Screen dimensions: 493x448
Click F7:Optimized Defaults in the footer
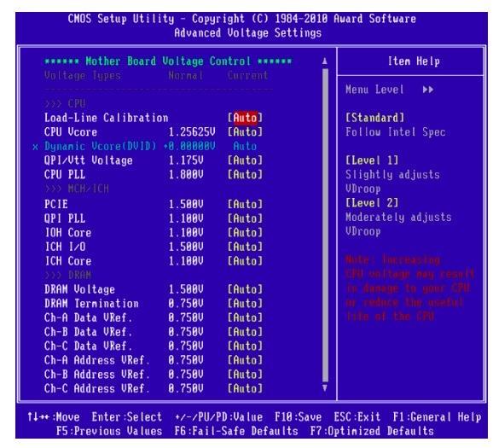[372, 431]
